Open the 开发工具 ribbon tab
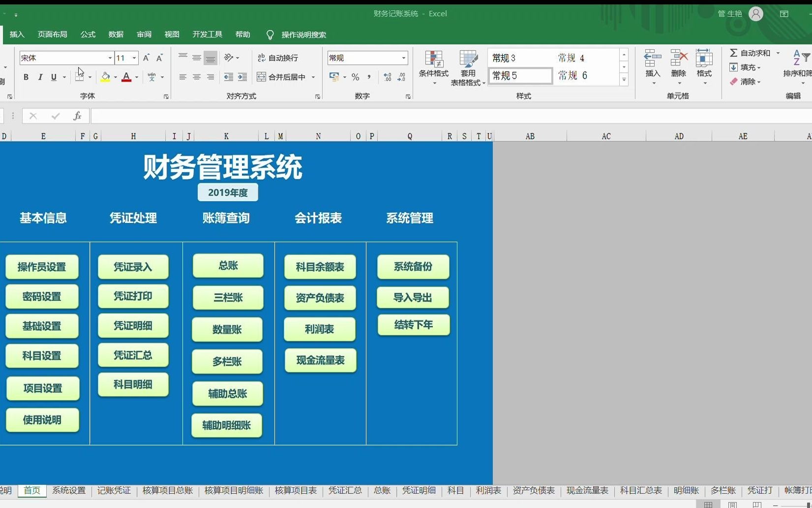The height and width of the screenshot is (508, 812). point(208,34)
